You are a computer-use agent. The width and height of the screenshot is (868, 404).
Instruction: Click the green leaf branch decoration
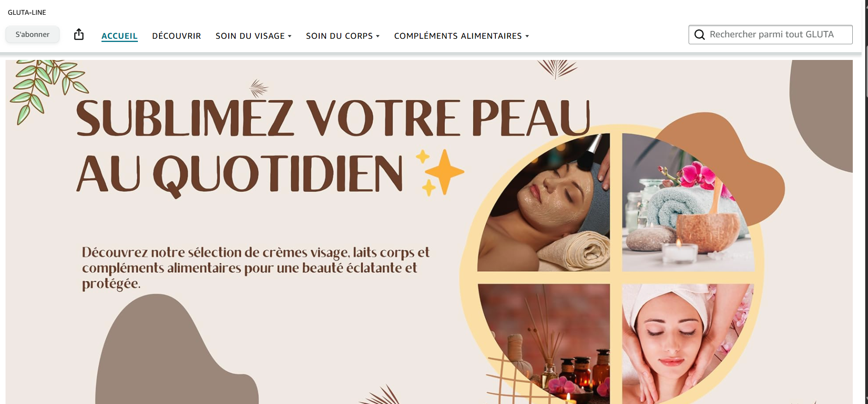coord(46,88)
